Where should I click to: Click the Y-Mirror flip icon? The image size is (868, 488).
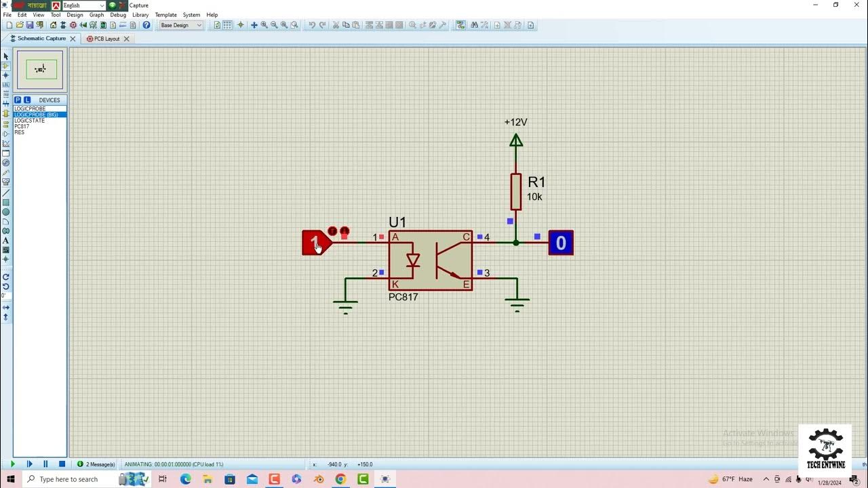click(x=6, y=317)
